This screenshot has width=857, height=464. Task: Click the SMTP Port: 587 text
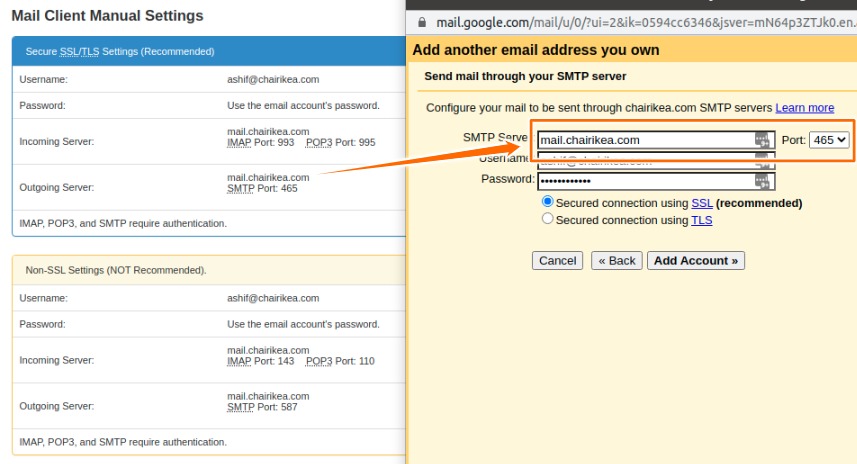pos(262,407)
